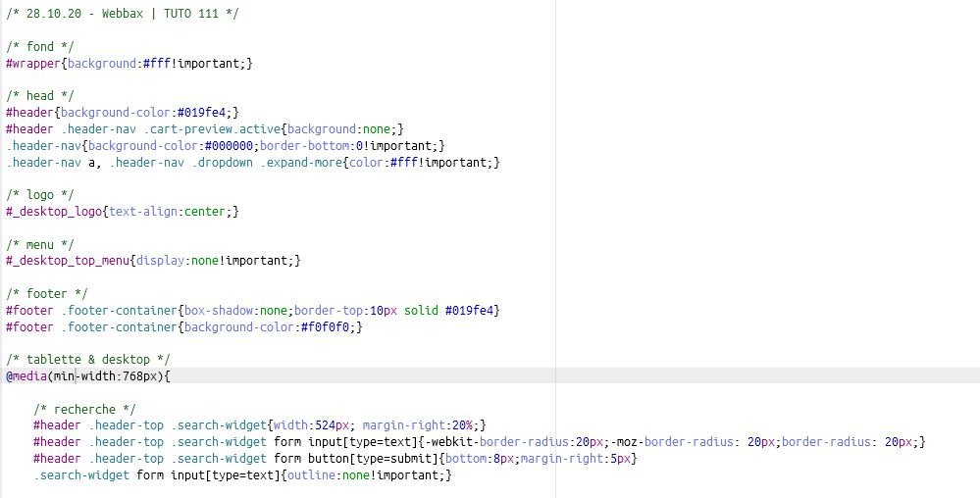Image resolution: width=980 pixels, height=498 pixels.
Task: Click the '/* logo */' comment
Action: click(40, 195)
